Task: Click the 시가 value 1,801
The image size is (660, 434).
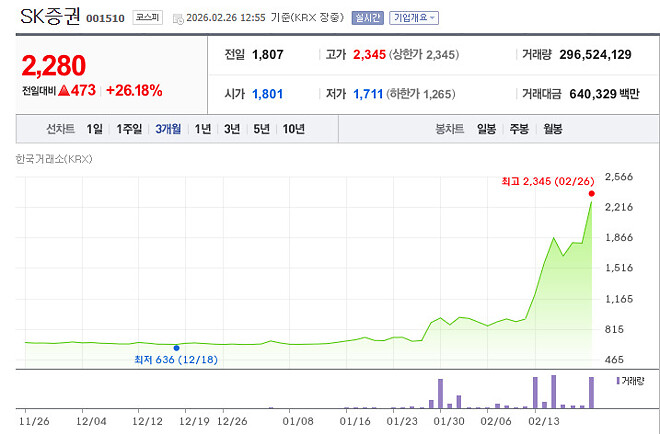Action: (x=267, y=94)
